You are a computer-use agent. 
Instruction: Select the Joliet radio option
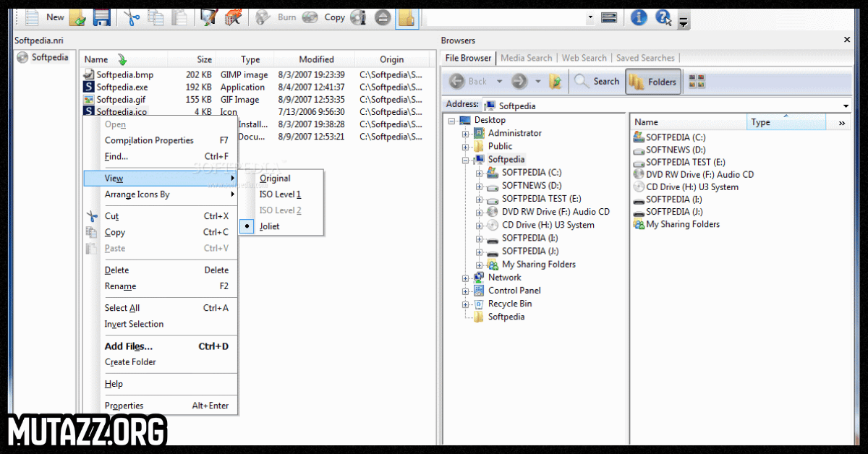pos(269,226)
